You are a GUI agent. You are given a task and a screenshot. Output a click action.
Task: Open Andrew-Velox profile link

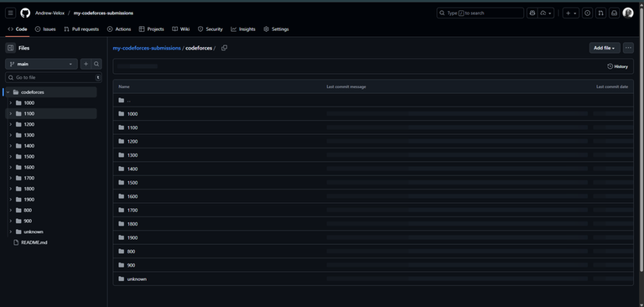pyautogui.click(x=49, y=13)
